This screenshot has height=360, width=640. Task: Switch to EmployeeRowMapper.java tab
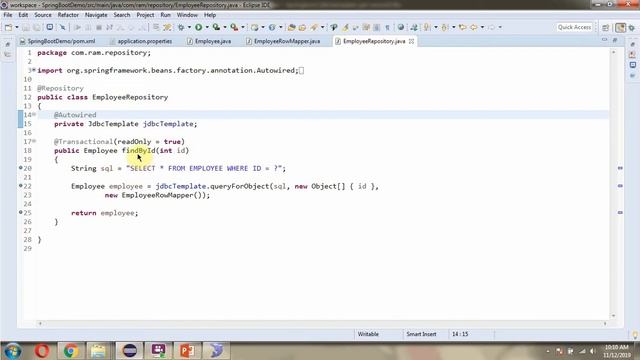tap(283, 41)
